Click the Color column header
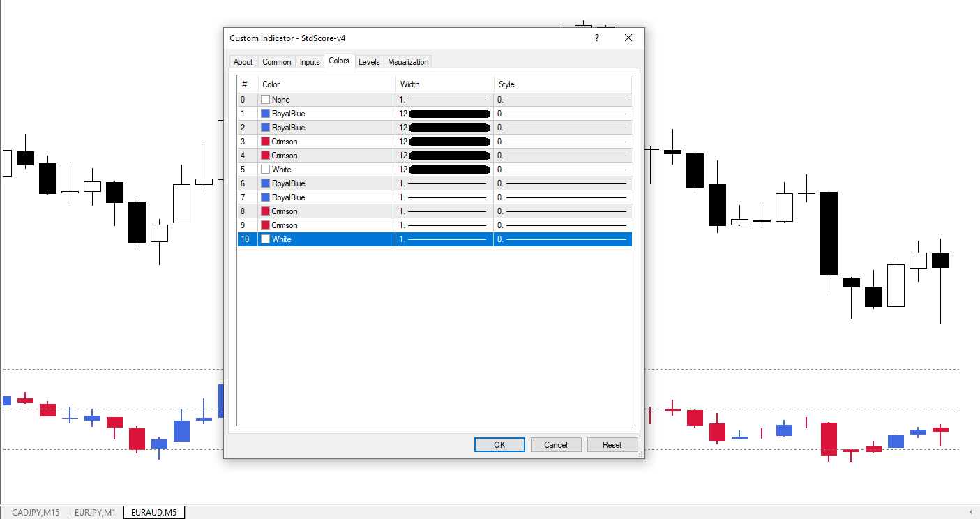The height and width of the screenshot is (519, 980). pyautogui.click(x=326, y=84)
